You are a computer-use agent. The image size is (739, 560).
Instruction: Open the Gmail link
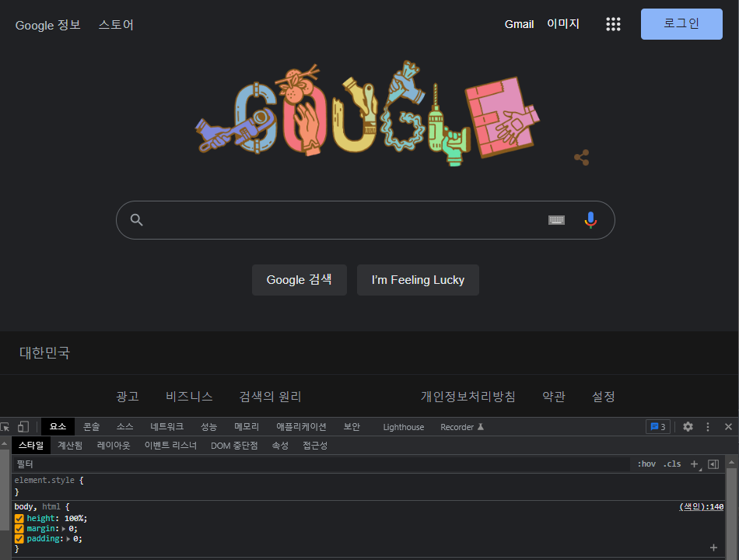(x=520, y=24)
